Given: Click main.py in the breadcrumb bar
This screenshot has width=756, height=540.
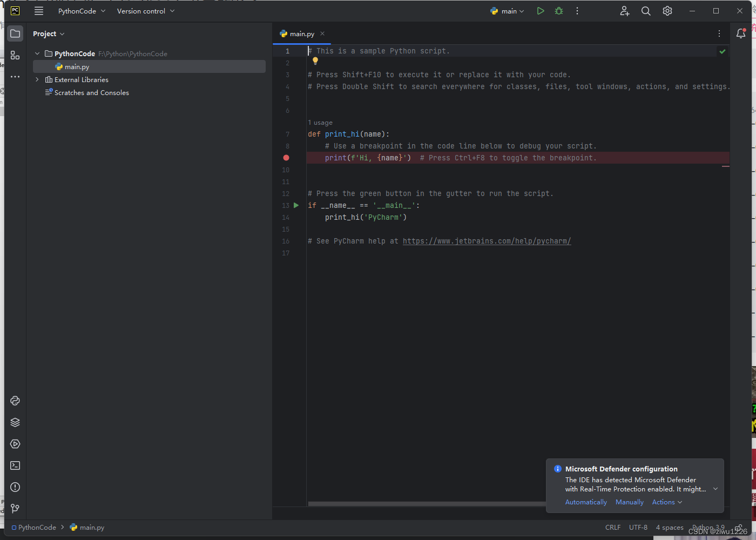Looking at the screenshot, I should coord(87,528).
